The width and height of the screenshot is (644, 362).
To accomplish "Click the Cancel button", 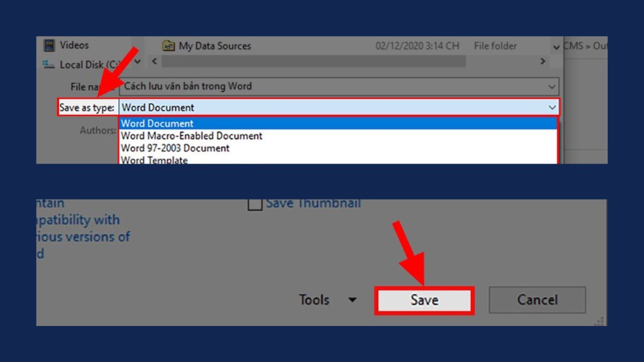I will coord(537,300).
